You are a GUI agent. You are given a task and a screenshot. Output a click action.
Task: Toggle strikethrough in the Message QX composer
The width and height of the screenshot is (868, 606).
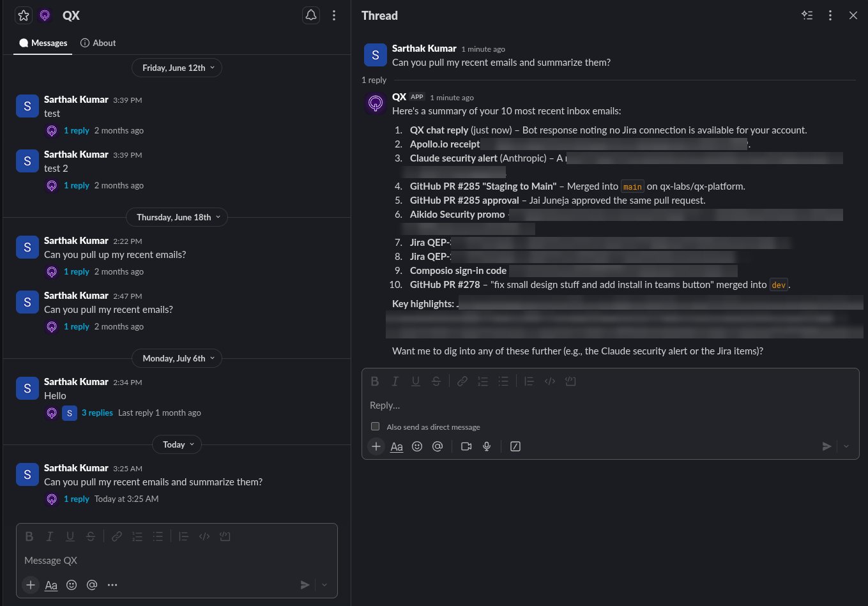pyautogui.click(x=91, y=536)
